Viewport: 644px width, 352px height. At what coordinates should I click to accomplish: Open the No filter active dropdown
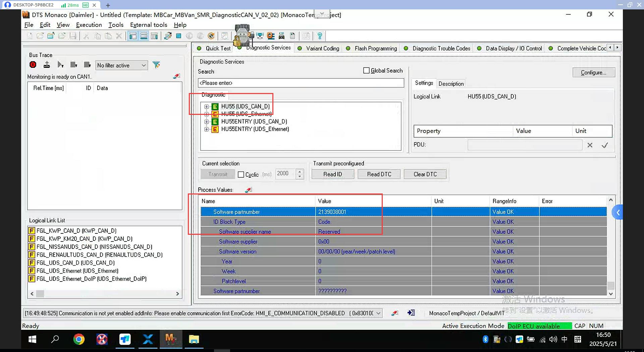121,65
